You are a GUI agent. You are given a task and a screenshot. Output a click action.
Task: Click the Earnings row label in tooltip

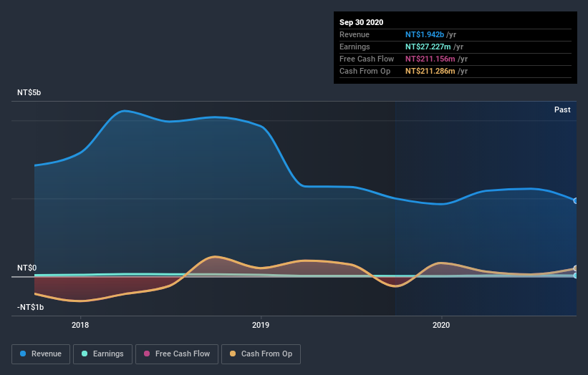click(x=355, y=47)
